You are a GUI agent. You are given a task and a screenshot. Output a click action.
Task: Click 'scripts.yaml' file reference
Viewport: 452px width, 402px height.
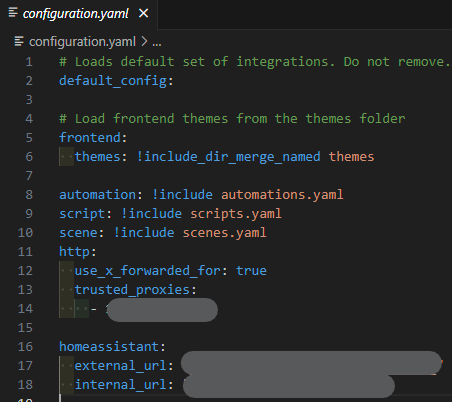pos(236,214)
